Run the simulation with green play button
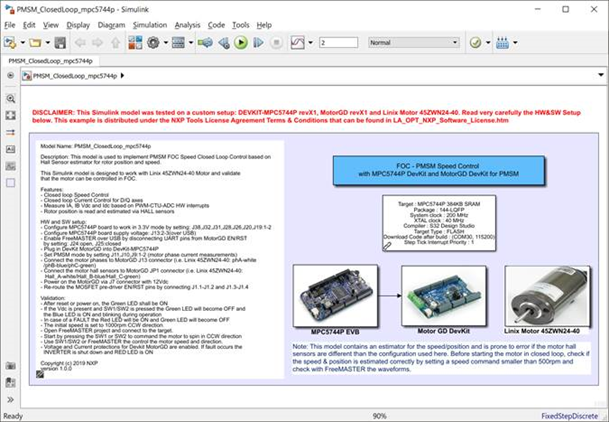 click(x=241, y=43)
